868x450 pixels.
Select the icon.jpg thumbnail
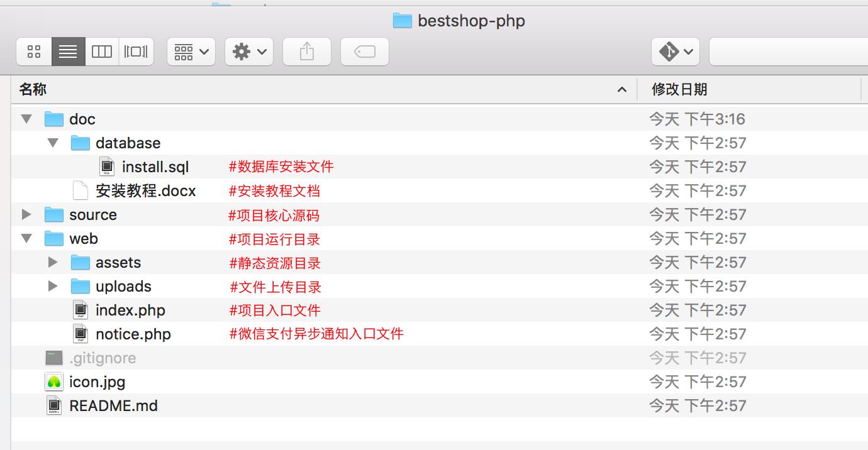pos(54,381)
